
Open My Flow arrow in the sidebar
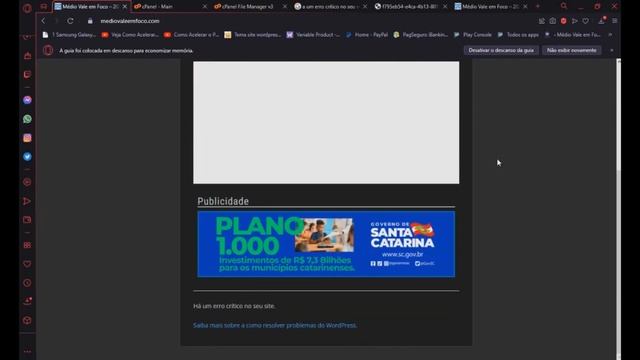click(27, 201)
